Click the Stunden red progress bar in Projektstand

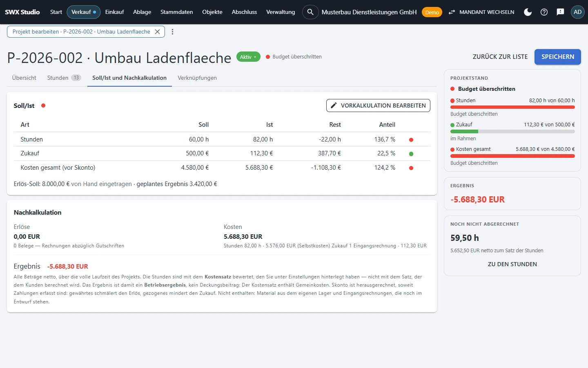coord(512,107)
